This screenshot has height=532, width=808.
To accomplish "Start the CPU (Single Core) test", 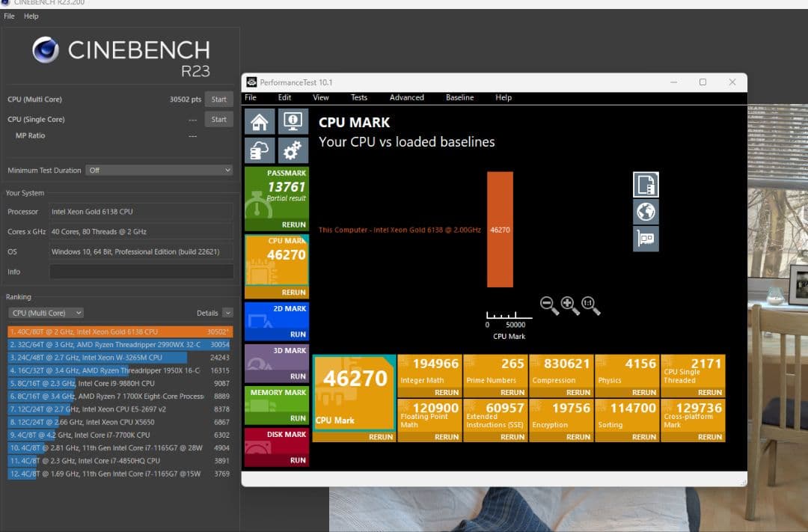I will [x=218, y=119].
